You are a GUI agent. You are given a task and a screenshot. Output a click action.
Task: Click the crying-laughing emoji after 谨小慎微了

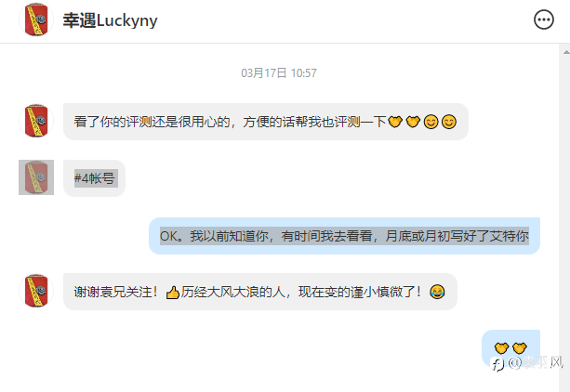[x=437, y=292]
